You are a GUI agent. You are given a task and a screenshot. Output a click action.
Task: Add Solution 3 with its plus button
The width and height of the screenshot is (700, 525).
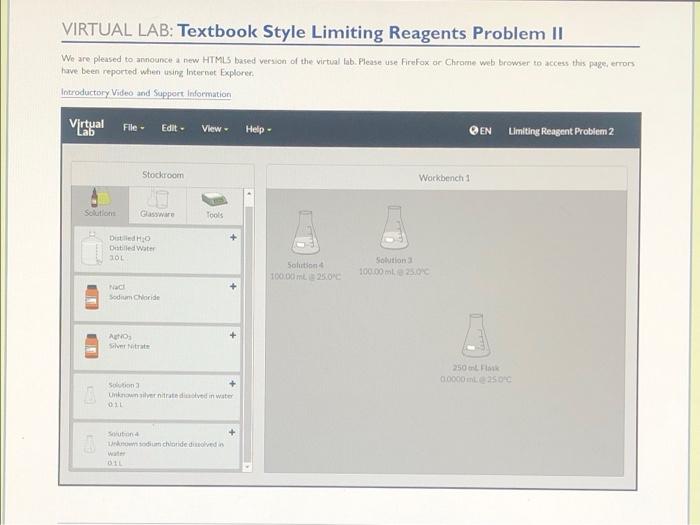tap(233, 383)
